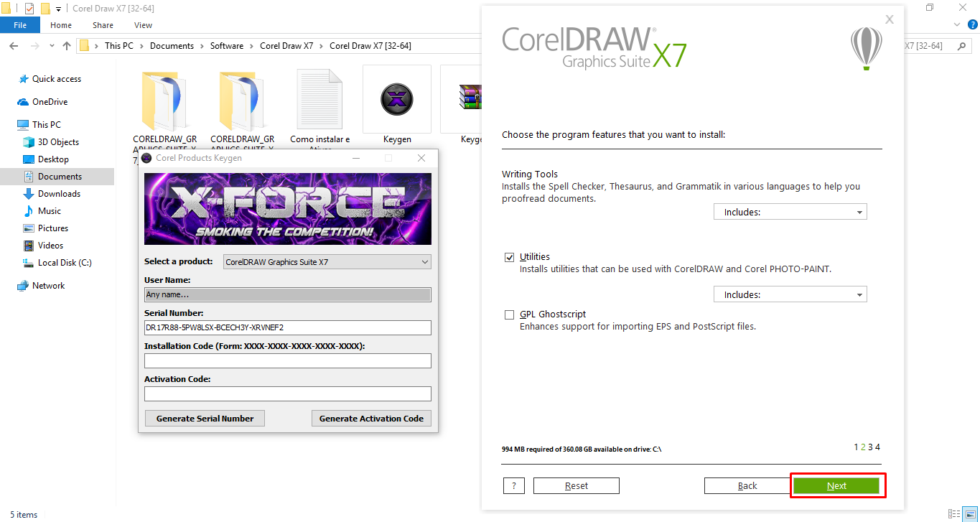Open Desktop in the sidebar
Image resolution: width=980 pixels, height=522 pixels.
pos(53,159)
